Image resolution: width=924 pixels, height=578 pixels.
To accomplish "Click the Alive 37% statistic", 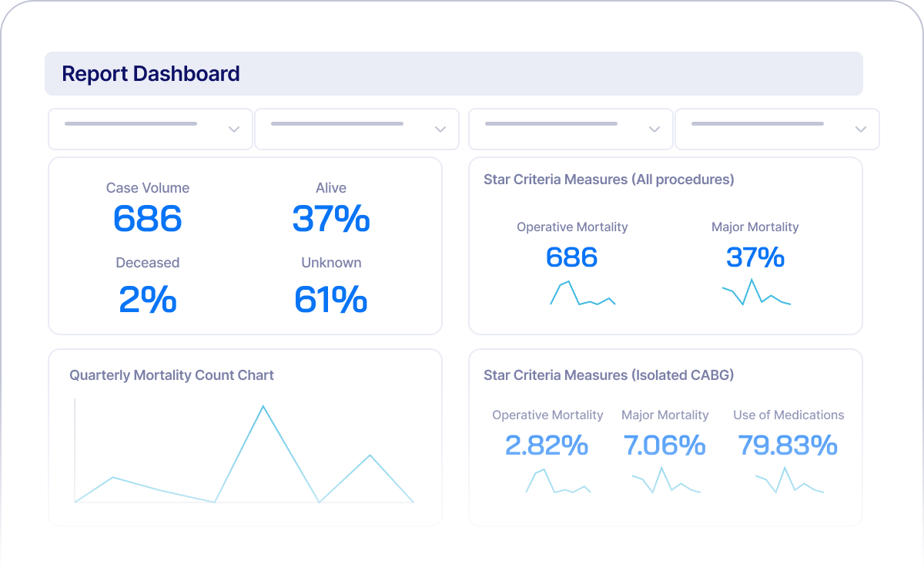I will click(331, 220).
